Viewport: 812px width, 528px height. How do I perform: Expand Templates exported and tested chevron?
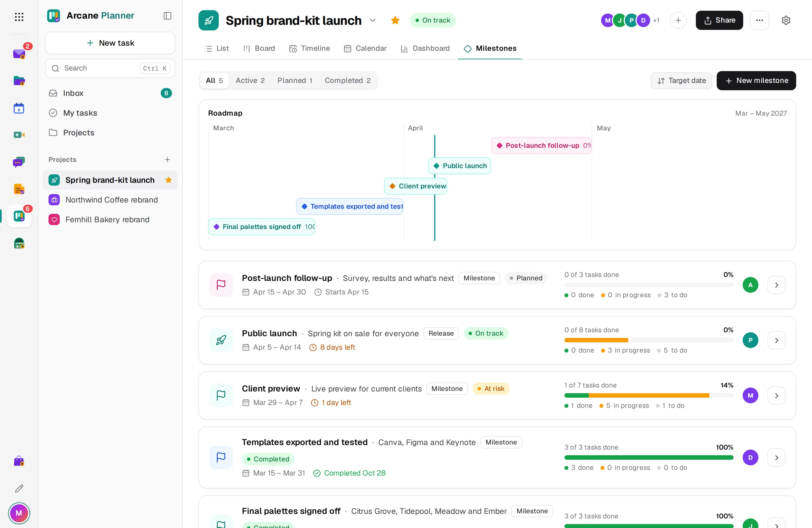776,458
